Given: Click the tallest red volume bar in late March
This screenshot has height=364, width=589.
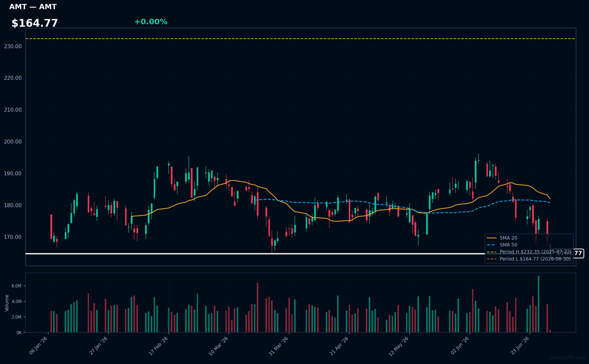Looking at the screenshot, I should [x=258, y=307].
